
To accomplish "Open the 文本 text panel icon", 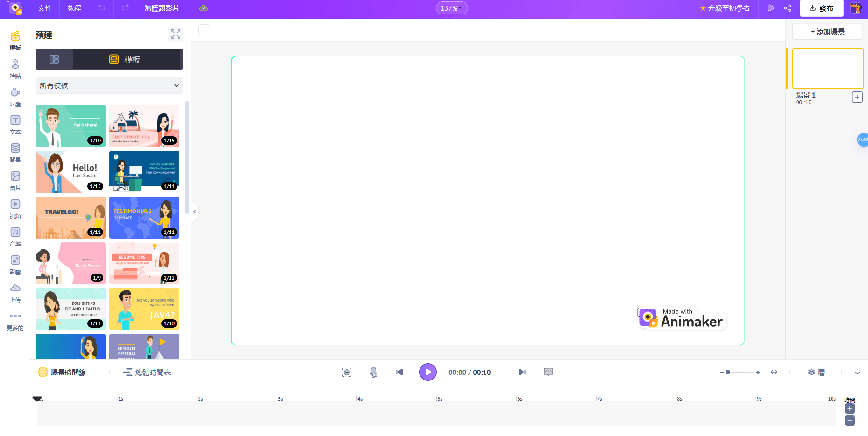I will [15, 125].
